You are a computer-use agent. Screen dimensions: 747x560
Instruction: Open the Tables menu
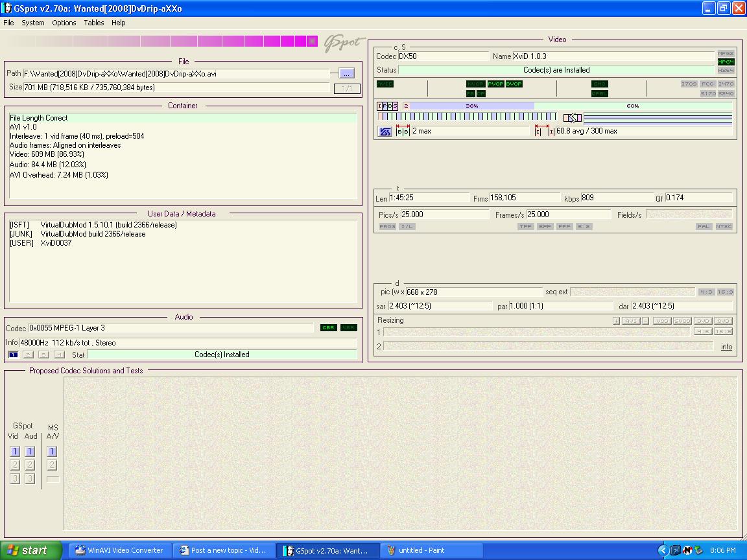94,23
